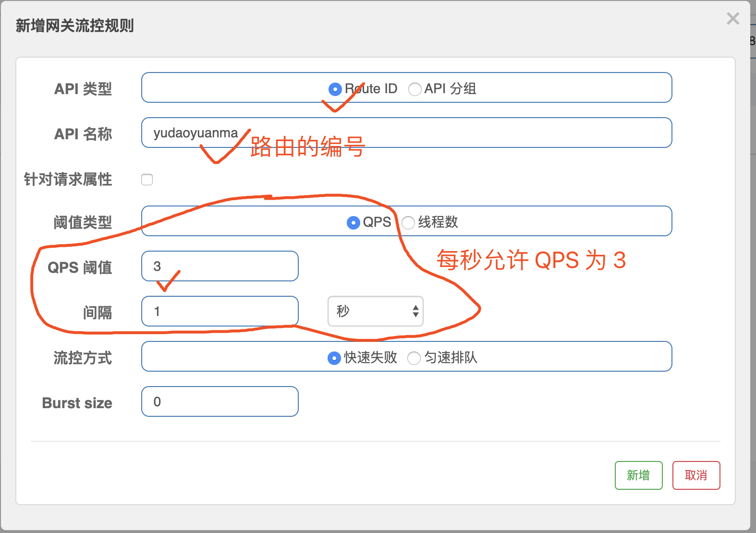Click the API 类型 label
Viewport: 756px width, 533px height.
(x=83, y=89)
